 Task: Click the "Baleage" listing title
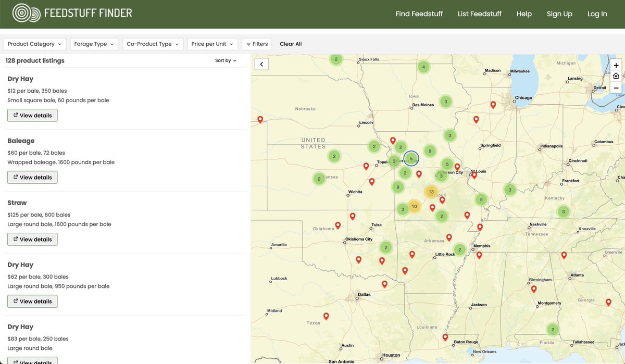pyautogui.click(x=21, y=141)
